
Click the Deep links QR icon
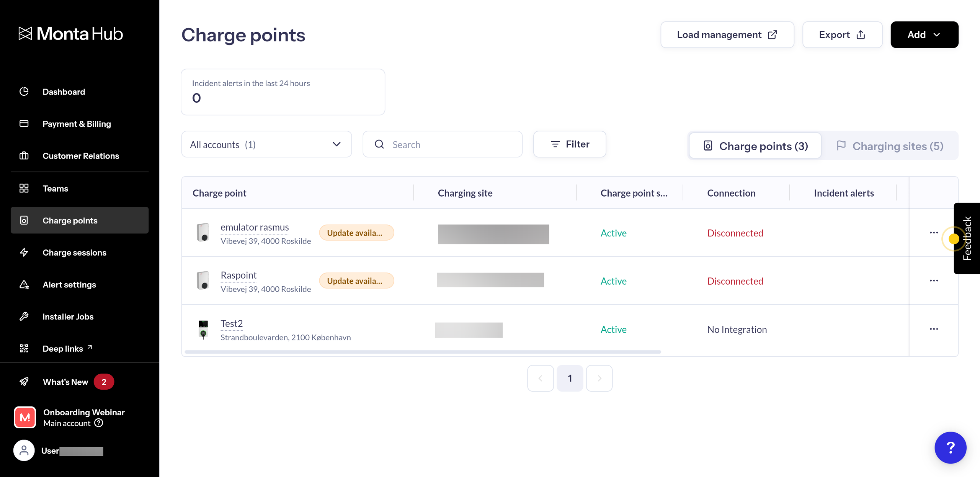pyautogui.click(x=24, y=348)
